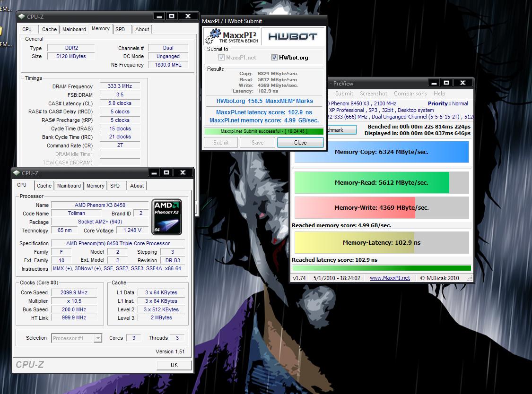This screenshot has width=532, height=394.
Task: Toggle the HWbot.org submit checkbox
Action: pos(274,58)
